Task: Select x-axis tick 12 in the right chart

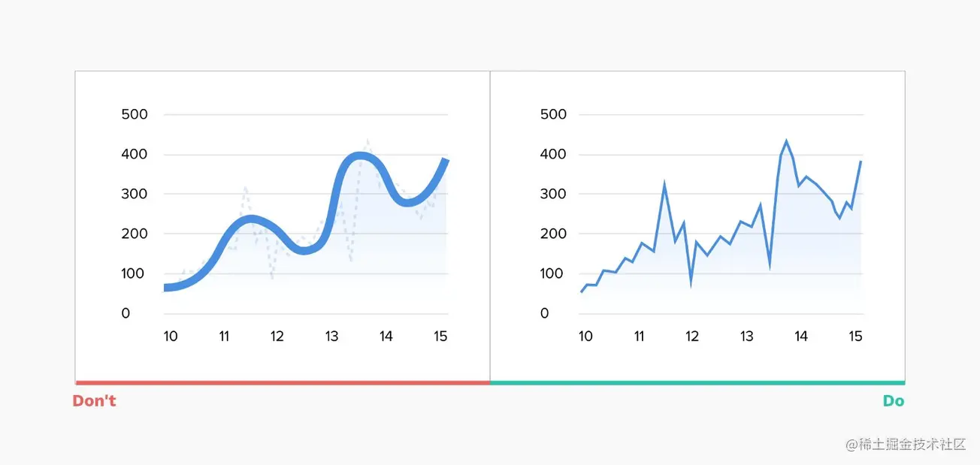Action: [692, 336]
